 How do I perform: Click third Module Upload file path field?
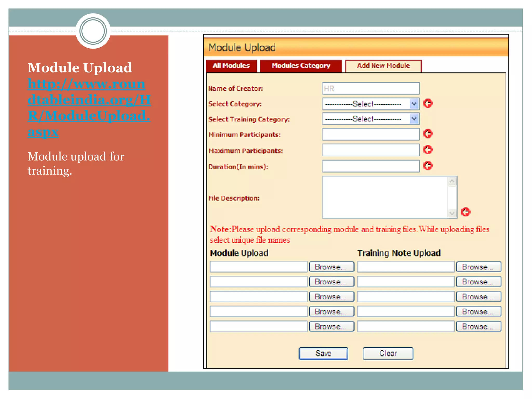point(258,296)
